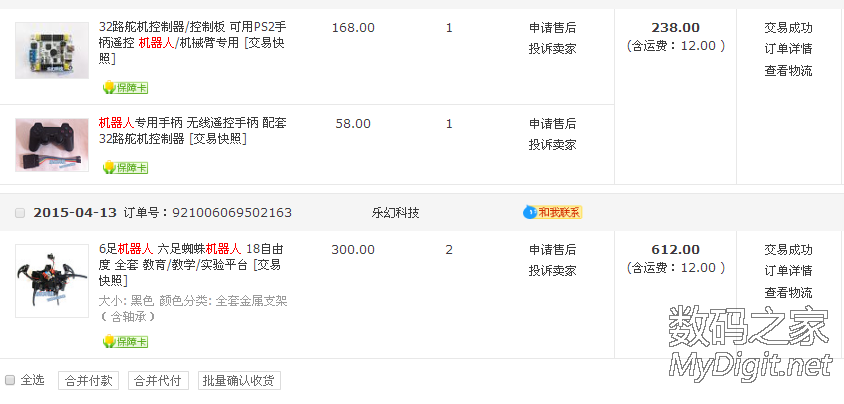Check the 全选 select-all checkbox
The height and width of the screenshot is (404, 844).
click(x=10, y=380)
